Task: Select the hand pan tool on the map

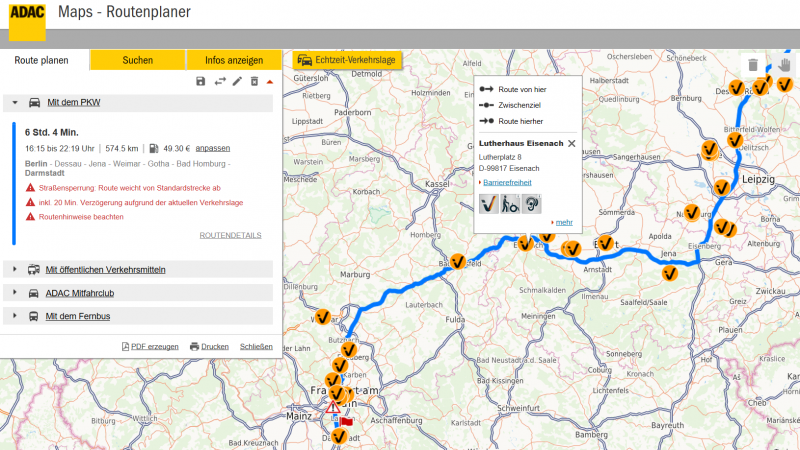Action: click(784, 65)
